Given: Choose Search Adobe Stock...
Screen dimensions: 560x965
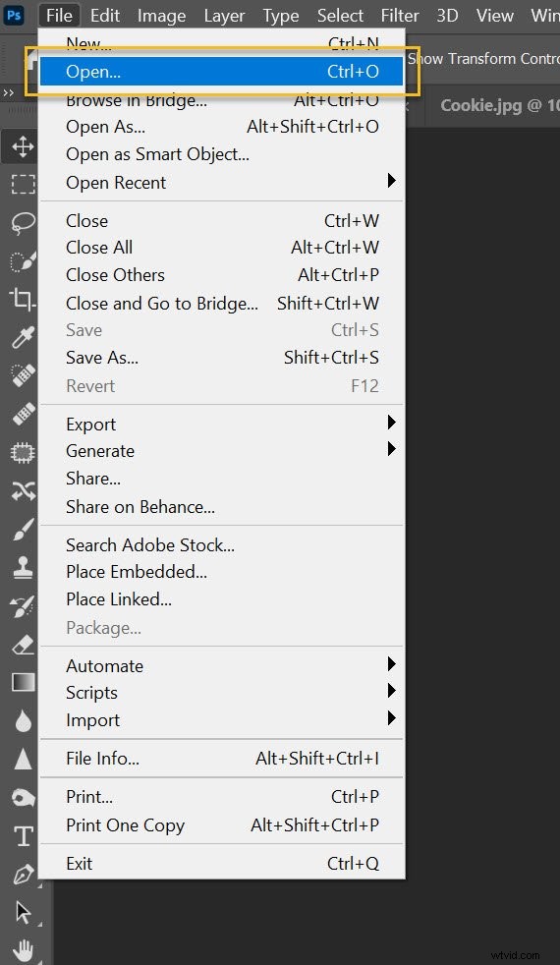Looking at the screenshot, I should coord(221,545).
